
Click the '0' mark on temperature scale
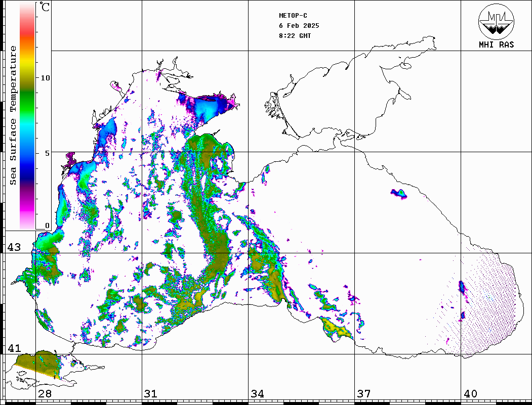48,226
